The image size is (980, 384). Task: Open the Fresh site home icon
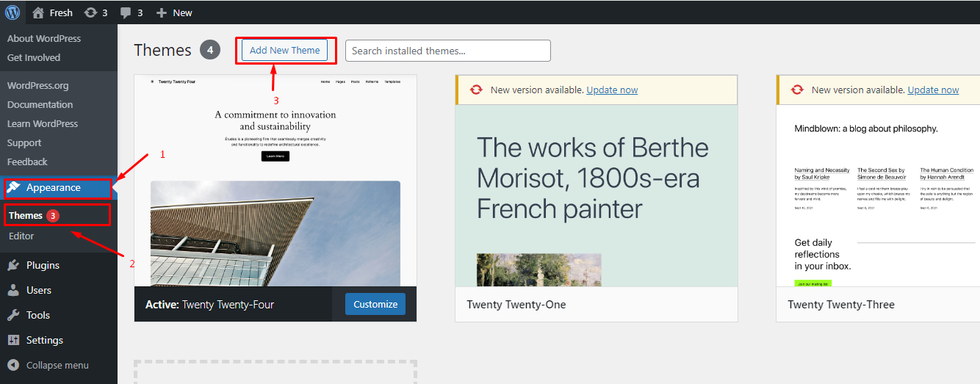39,12
